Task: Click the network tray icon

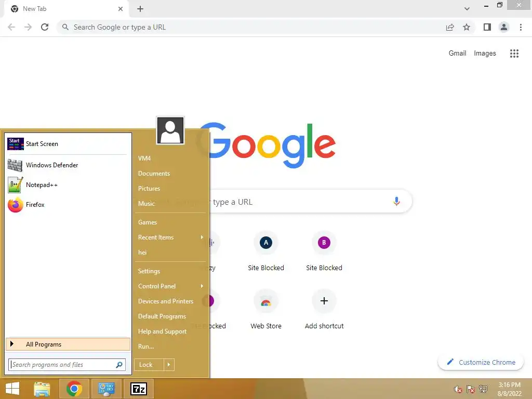Action: pyautogui.click(x=483, y=389)
